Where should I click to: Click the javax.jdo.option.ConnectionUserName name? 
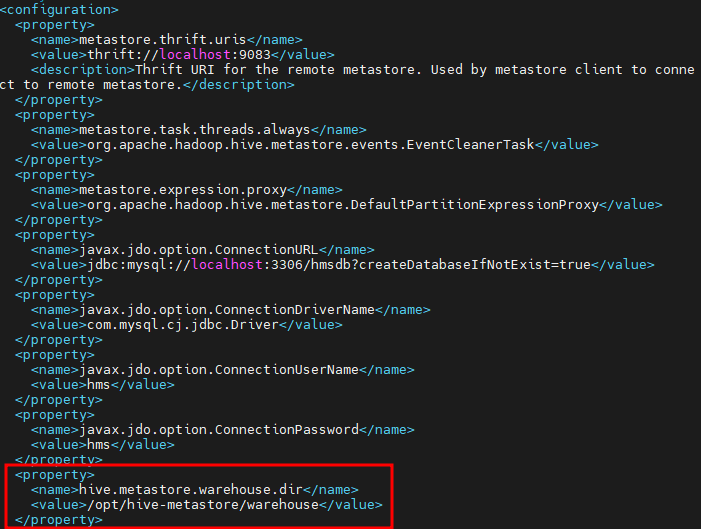tap(219, 369)
